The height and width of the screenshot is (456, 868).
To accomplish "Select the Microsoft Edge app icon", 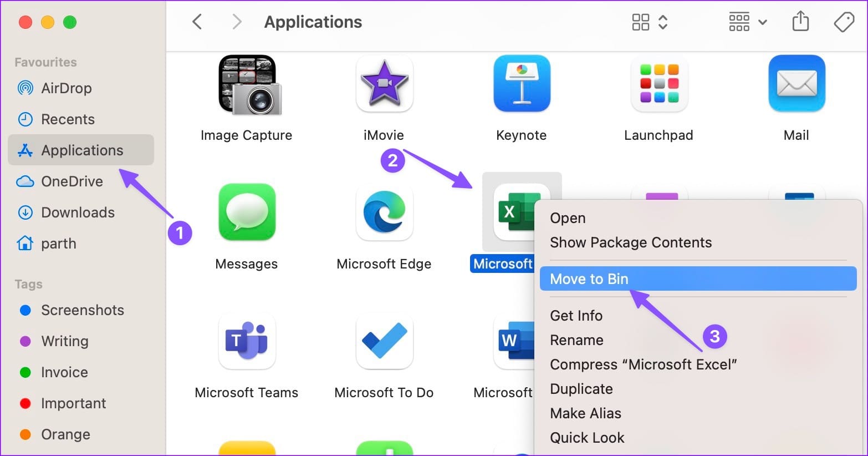I will click(384, 212).
